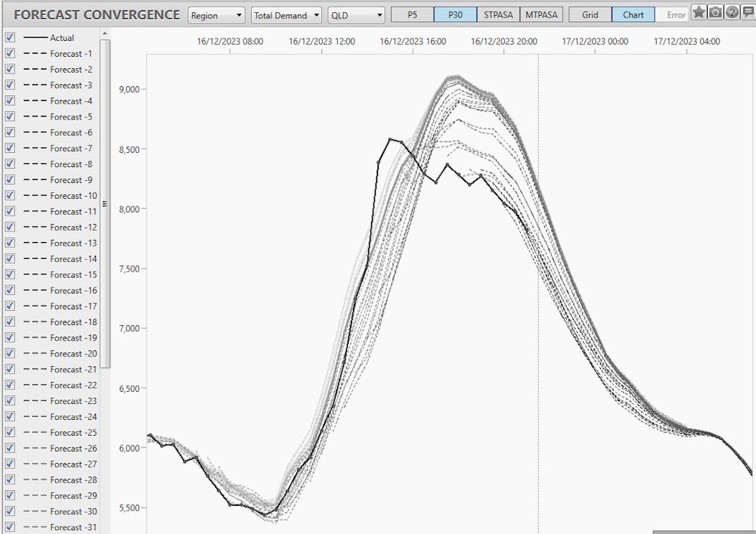Screen dimensions: 756x534
Task: Switch to the MTPASA tab
Action: pos(541,15)
